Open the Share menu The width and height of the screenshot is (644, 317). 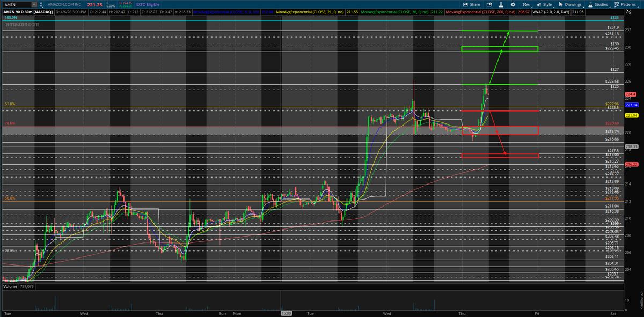pyautogui.click(x=471, y=4)
